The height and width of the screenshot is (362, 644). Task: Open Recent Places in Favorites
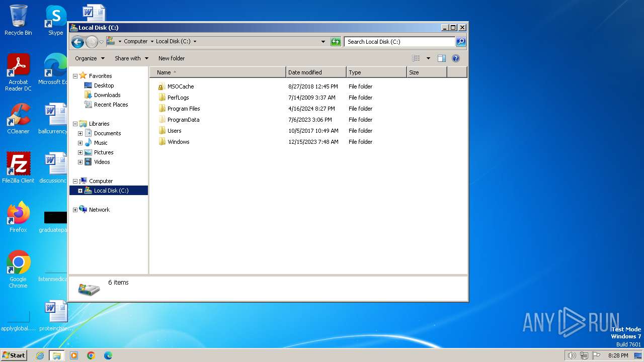point(111,105)
